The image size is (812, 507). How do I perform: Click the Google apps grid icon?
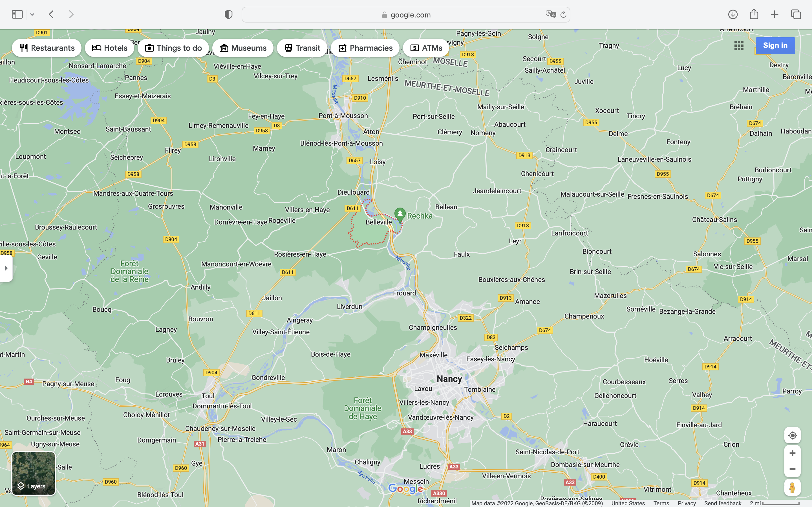pos(739,46)
